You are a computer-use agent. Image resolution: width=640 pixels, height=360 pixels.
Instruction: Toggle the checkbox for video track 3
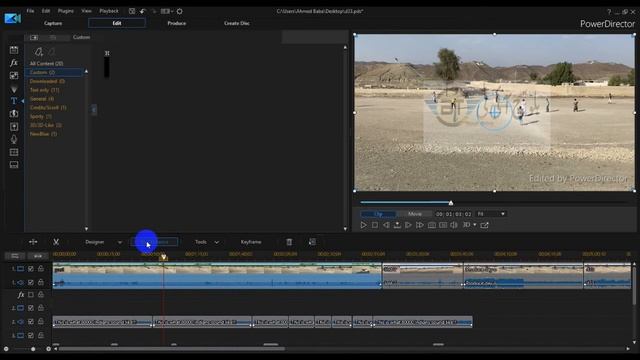point(31,336)
